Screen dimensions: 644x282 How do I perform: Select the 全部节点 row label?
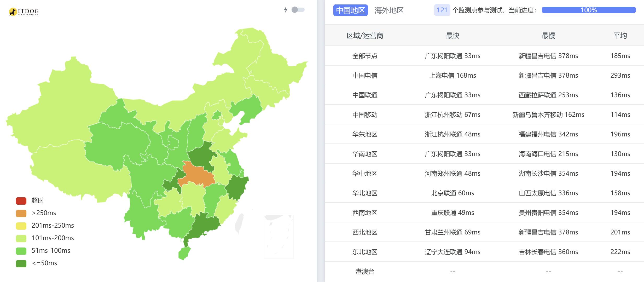pyautogui.click(x=365, y=56)
